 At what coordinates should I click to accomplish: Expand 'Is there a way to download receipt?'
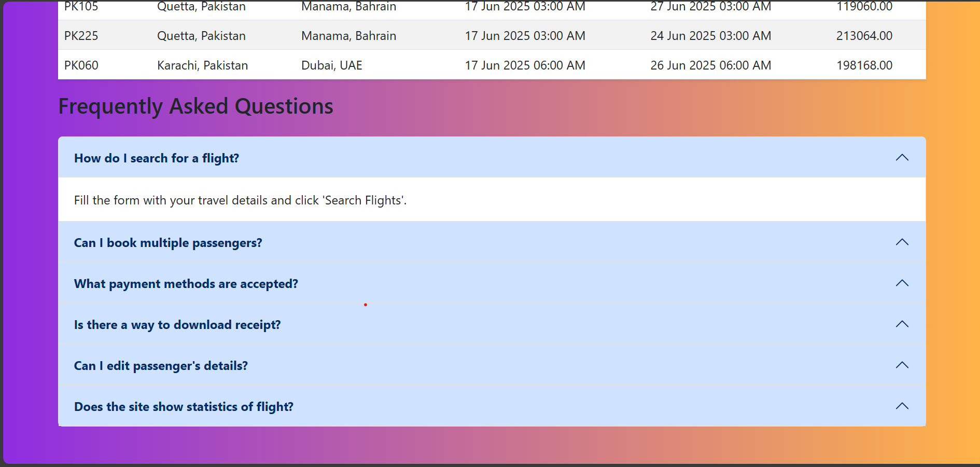(492, 324)
